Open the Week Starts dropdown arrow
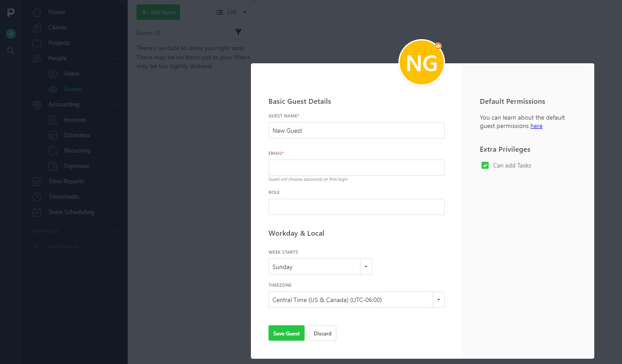Viewport: 622px width, 364px height. click(x=366, y=267)
